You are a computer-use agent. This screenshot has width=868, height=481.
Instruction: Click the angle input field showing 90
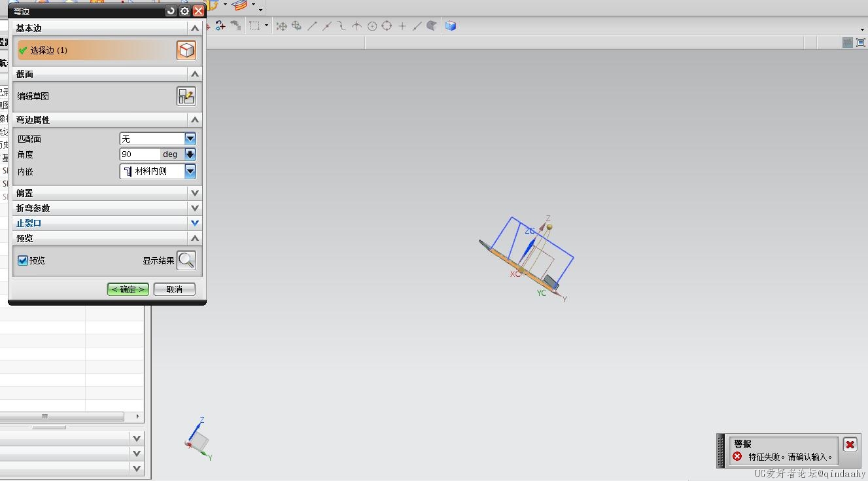click(x=140, y=154)
